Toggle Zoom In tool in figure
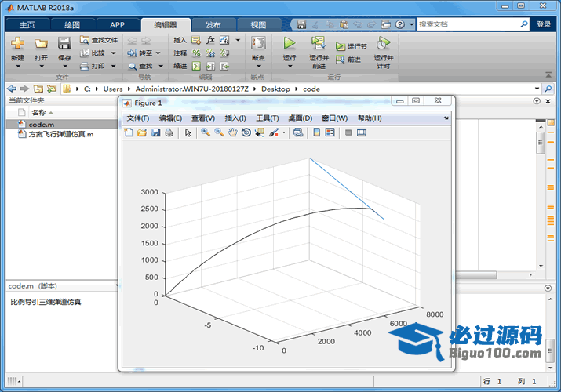 (x=206, y=132)
